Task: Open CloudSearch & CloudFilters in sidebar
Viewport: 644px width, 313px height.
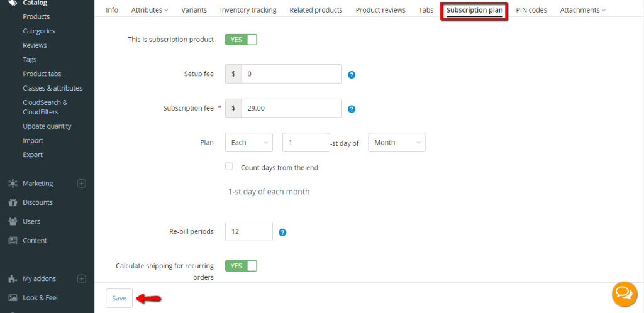Action: [45, 107]
